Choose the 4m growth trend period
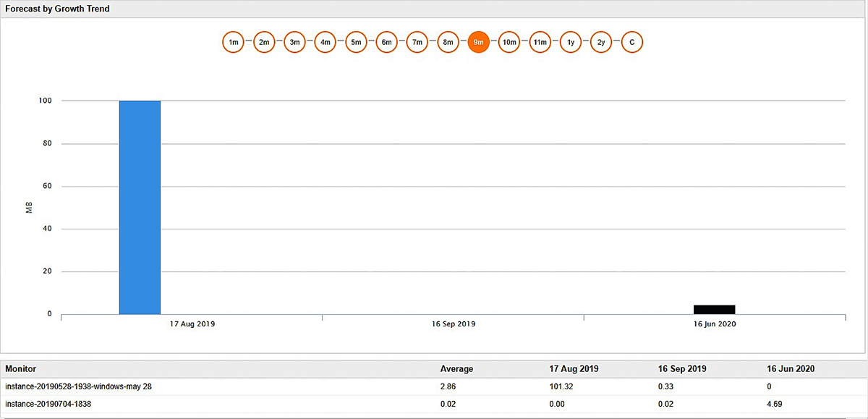868x419 pixels. pyautogui.click(x=325, y=42)
